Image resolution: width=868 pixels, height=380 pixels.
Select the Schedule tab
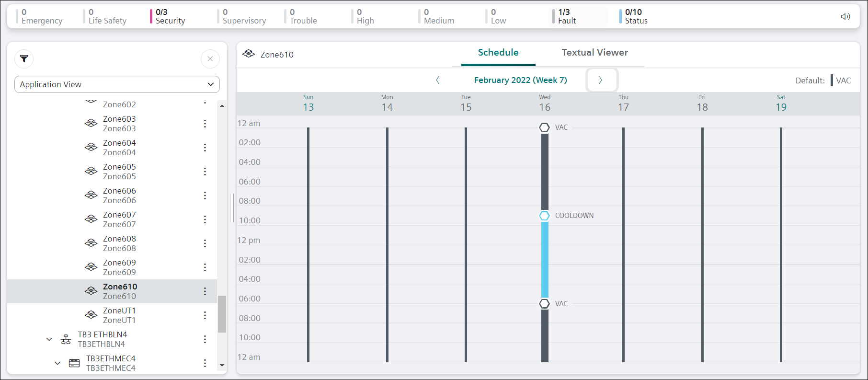[x=498, y=53]
